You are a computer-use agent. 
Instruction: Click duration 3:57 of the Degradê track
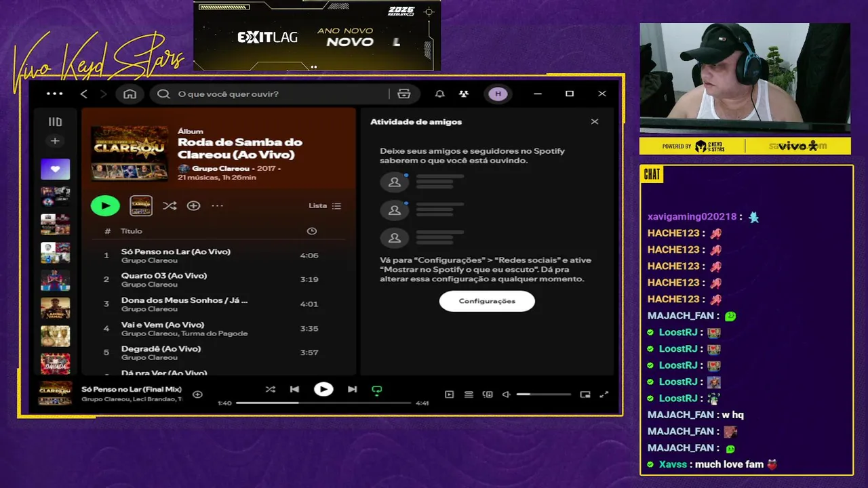coord(309,352)
